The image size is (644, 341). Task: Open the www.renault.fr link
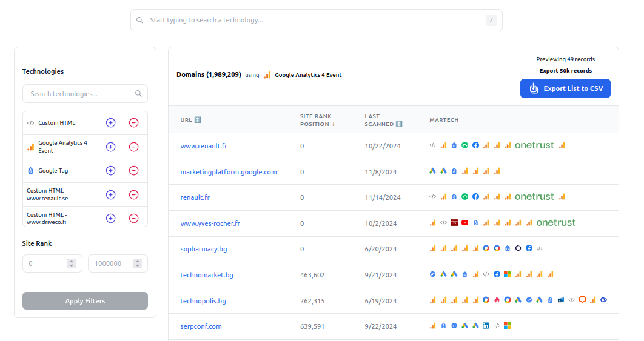204,146
